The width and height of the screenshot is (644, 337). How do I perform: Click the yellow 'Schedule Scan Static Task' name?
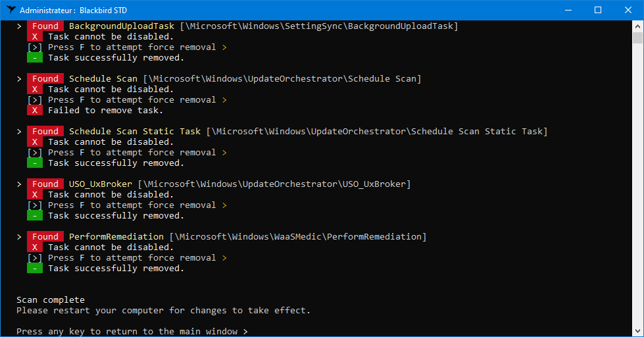pos(135,131)
